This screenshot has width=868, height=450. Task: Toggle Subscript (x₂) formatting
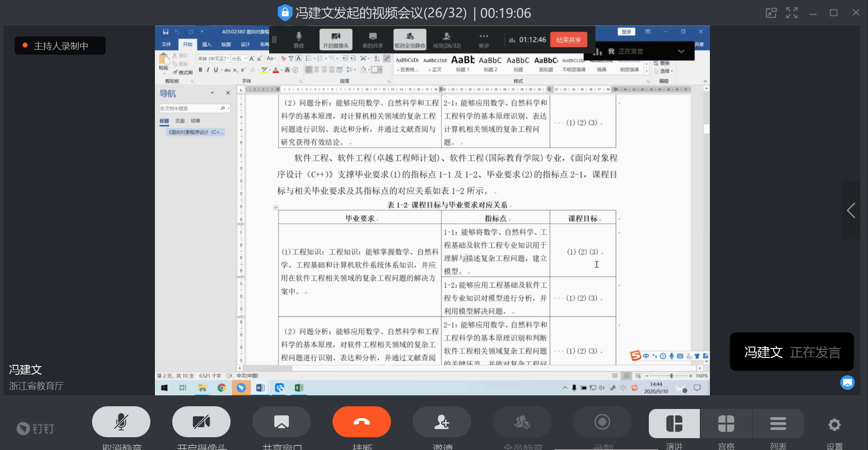235,70
